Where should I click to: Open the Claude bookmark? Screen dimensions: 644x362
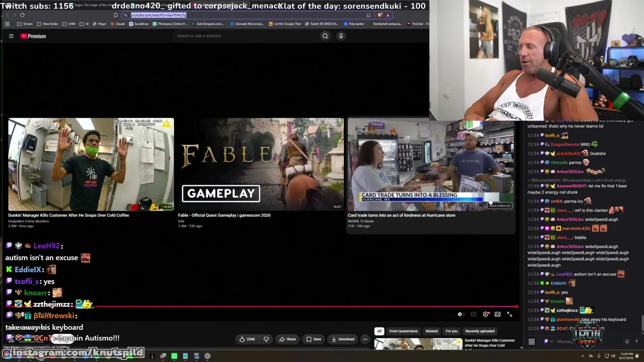tap(118, 24)
